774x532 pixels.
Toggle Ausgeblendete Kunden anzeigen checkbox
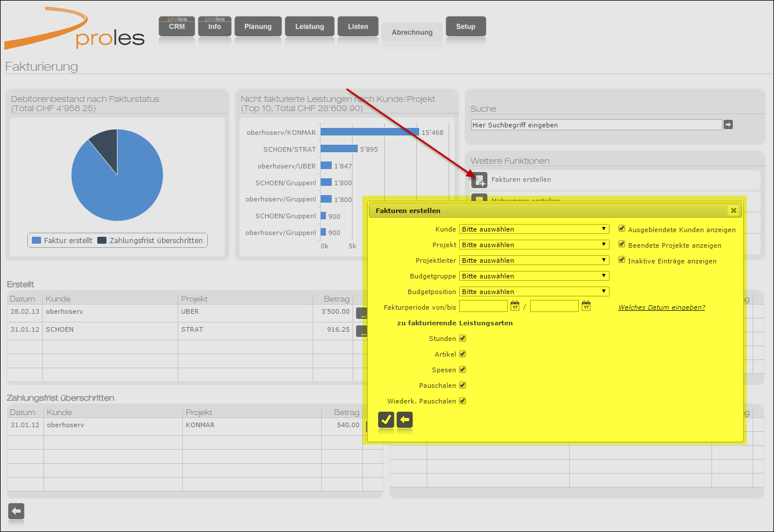[622, 229]
